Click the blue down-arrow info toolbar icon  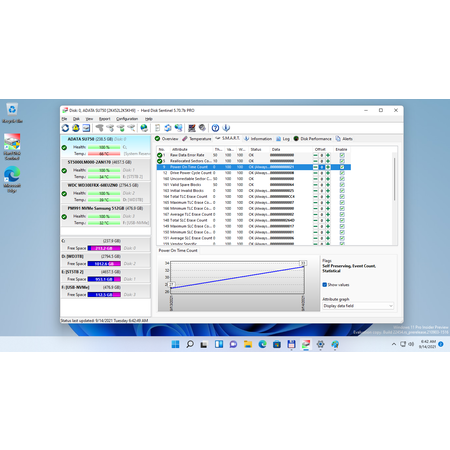[226, 128]
